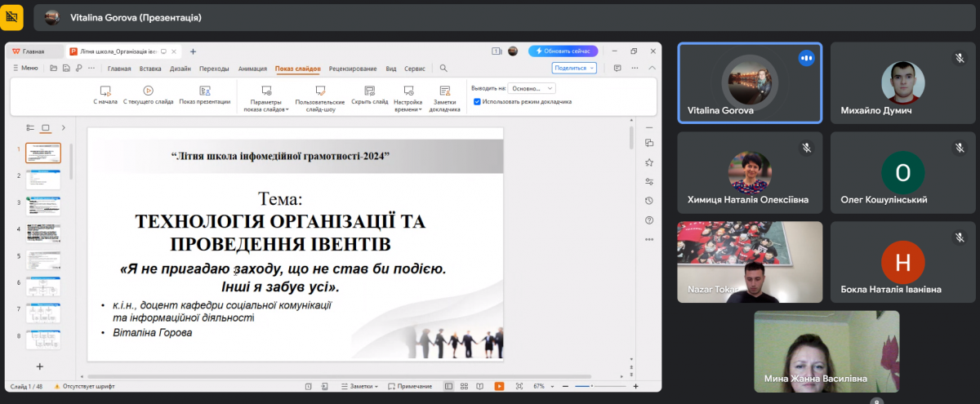Image resolution: width=980 pixels, height=404 pixels.
Task: Select slide 3 thumbnail
Action: click(42, 206)
